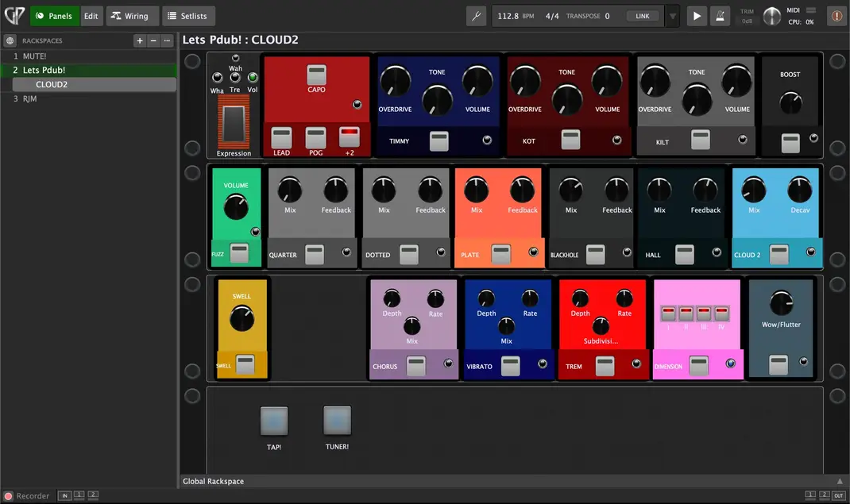Click the LED on the PLATE pedal
850x504 pixels.
point(533,252)
